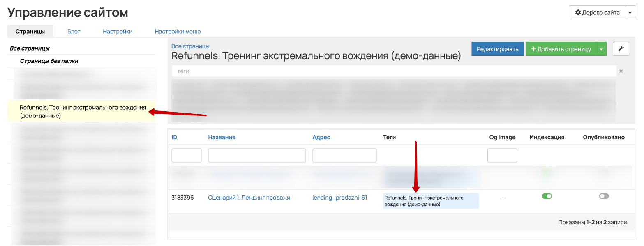Click the Og Image filter input
Viewport: 644px width, 246px height.
click(502, 156)
